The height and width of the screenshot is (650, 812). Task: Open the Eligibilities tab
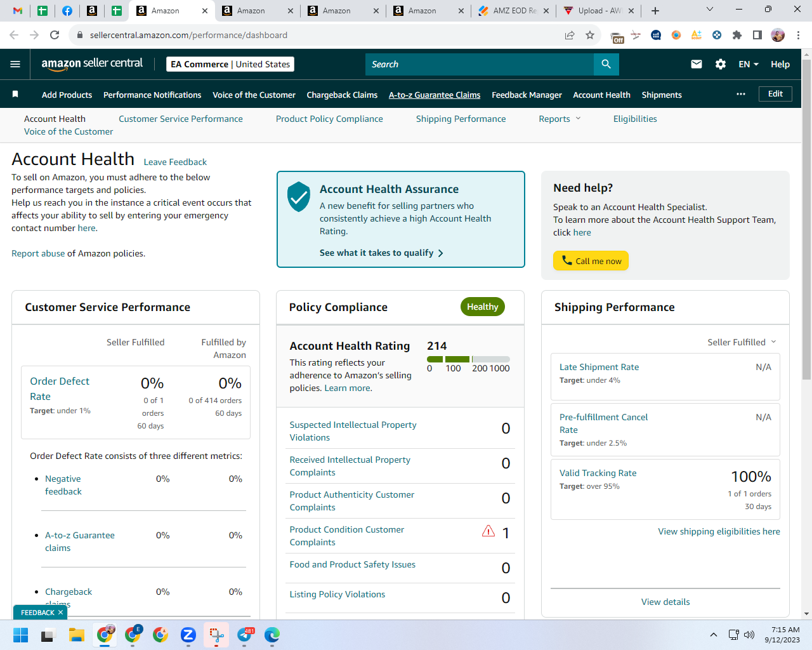[x=635, y=119]
